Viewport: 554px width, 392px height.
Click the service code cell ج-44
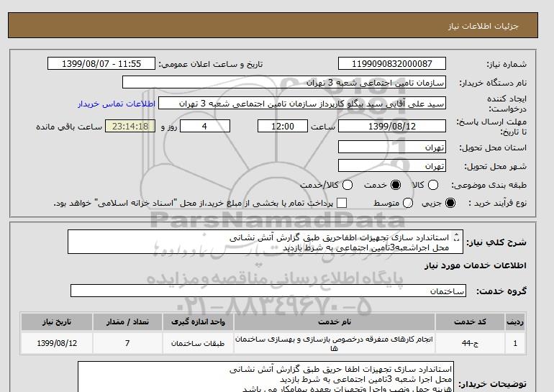pos(470,343)
